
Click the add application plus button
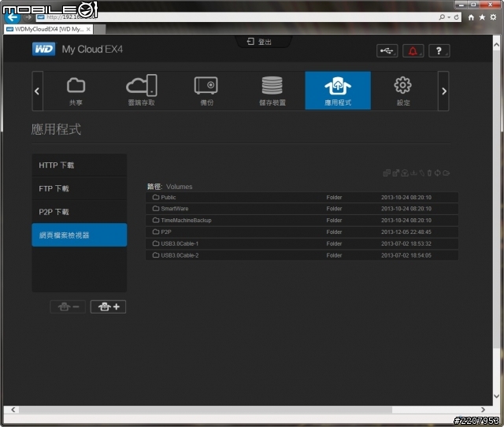pyautogui.click(x=109, y=306)
